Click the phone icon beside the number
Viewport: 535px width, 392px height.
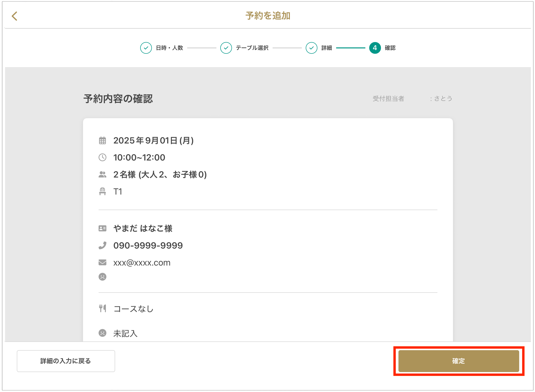pyautogui.click(x=102, y=245)
